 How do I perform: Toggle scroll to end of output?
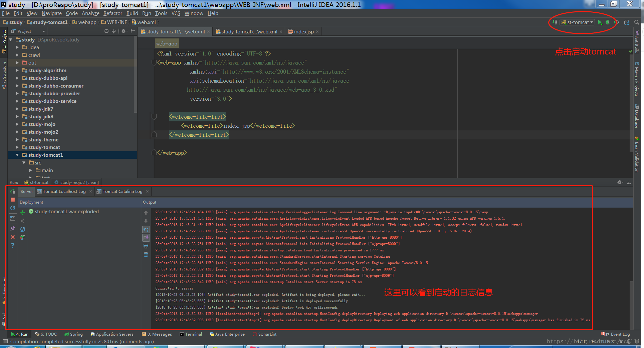146,238
